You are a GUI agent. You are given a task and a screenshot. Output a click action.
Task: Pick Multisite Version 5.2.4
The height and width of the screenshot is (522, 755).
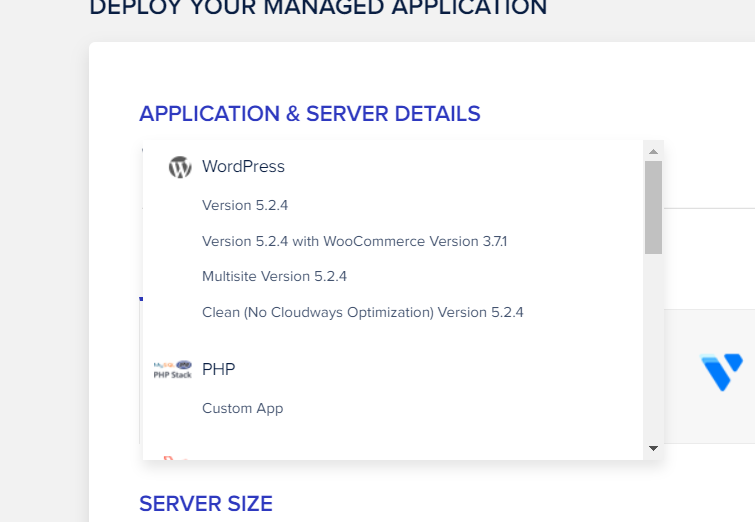[274, 276]
